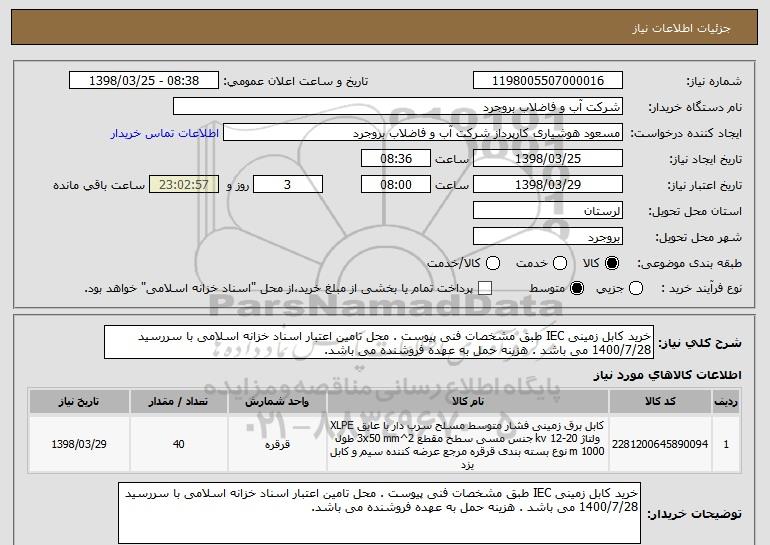This screenshot has height=545, width=770.
Task: Click the اطلاعات کالاهای مورد نیاز heading
Action: [667, 375]
